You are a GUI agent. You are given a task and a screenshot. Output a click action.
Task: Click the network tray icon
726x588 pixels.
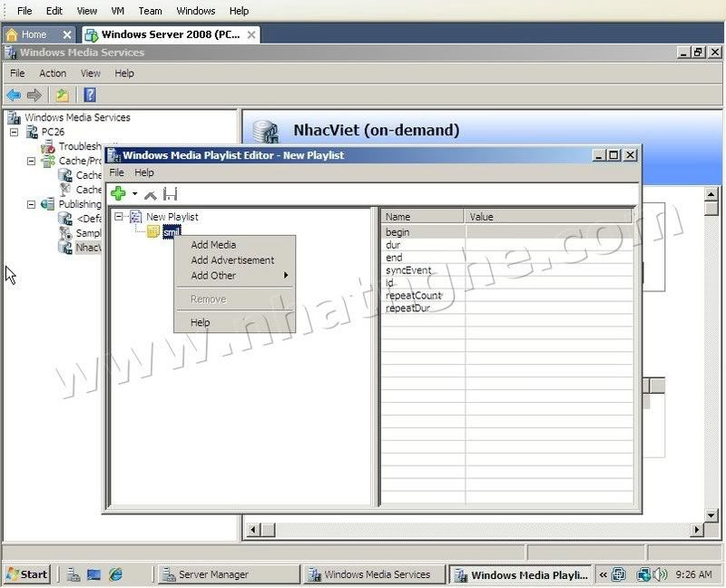tap(643, 574)
